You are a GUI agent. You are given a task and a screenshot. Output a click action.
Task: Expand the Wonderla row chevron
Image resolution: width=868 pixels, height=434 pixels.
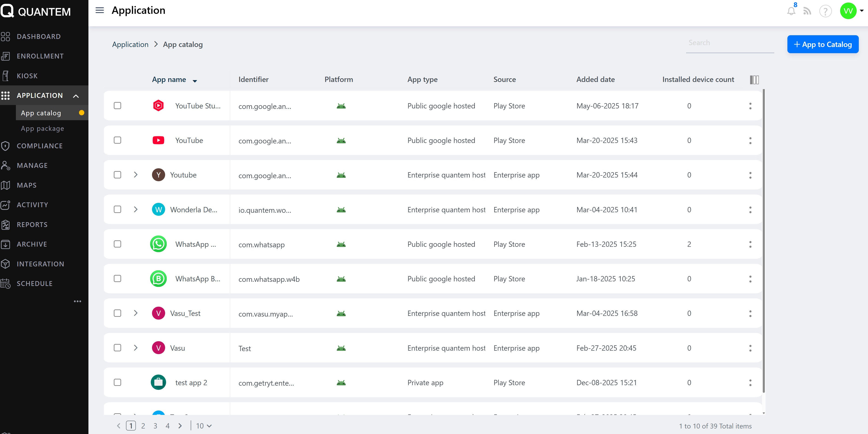coord(135,210)
